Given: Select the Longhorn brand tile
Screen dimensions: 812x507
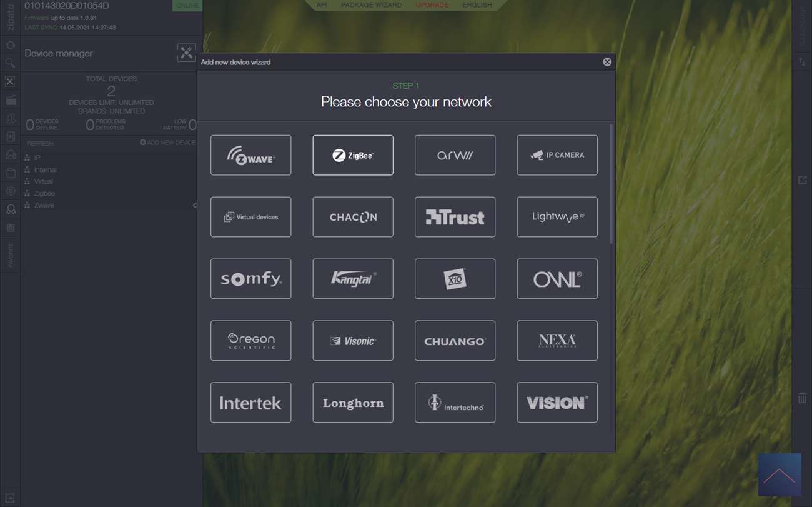Looking at the screenshot, I should coord(353,403).
